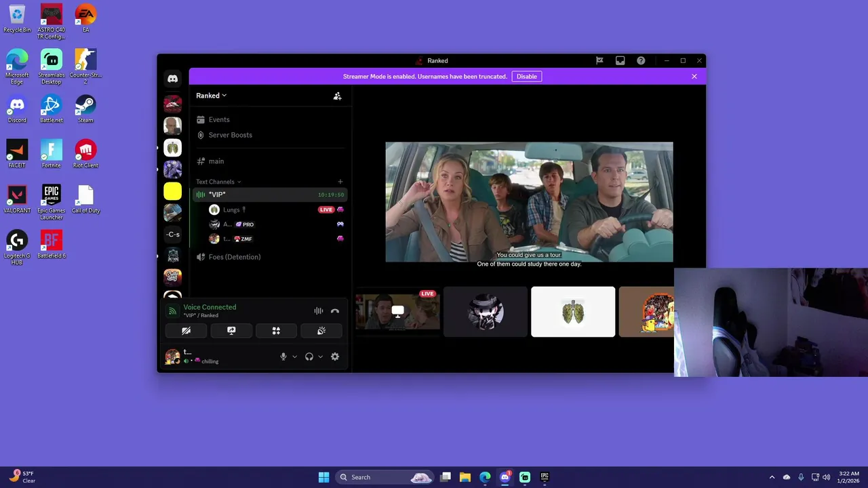Show hidden system tray icons chevron

772,477
